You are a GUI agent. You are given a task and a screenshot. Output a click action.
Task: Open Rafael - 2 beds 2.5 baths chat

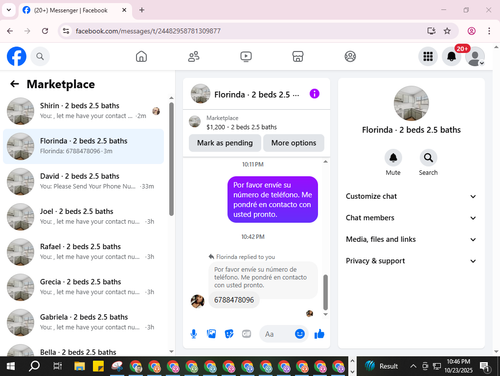(83, 252)
